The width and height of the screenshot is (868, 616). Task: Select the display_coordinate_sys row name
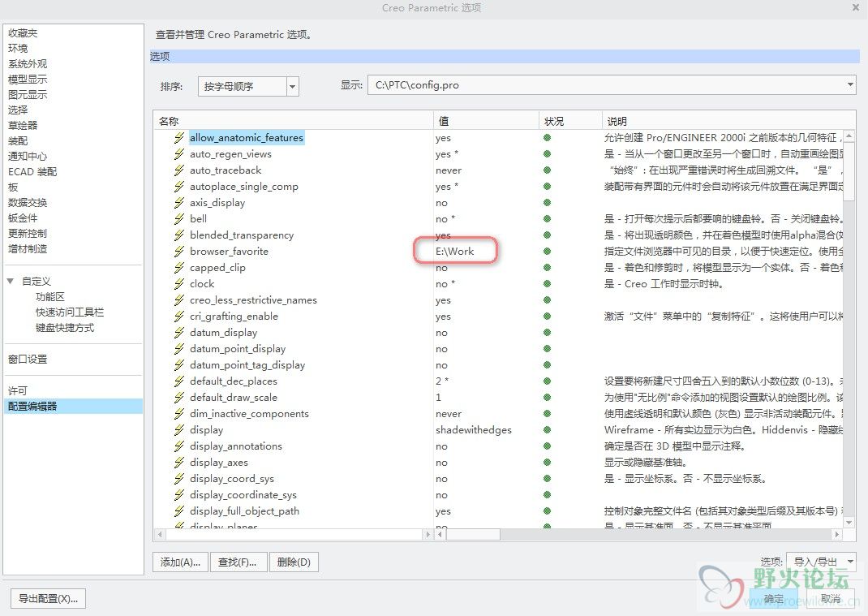point(243,495)
